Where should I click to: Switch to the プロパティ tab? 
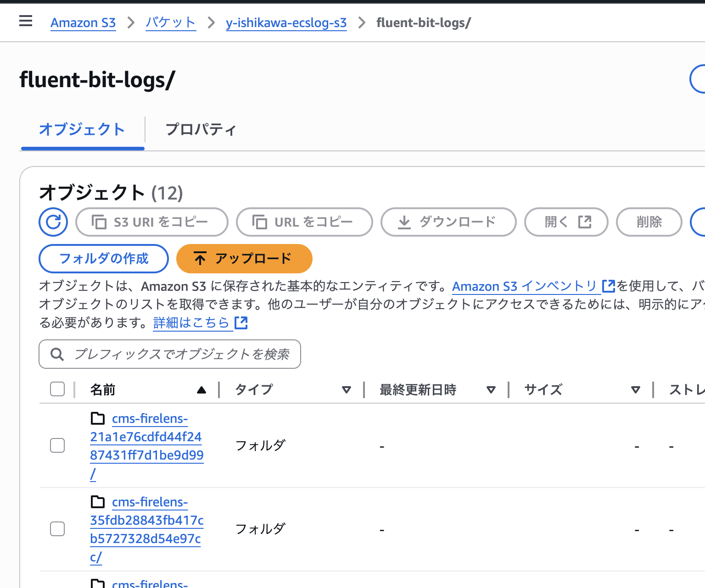[x=201, y=129]
